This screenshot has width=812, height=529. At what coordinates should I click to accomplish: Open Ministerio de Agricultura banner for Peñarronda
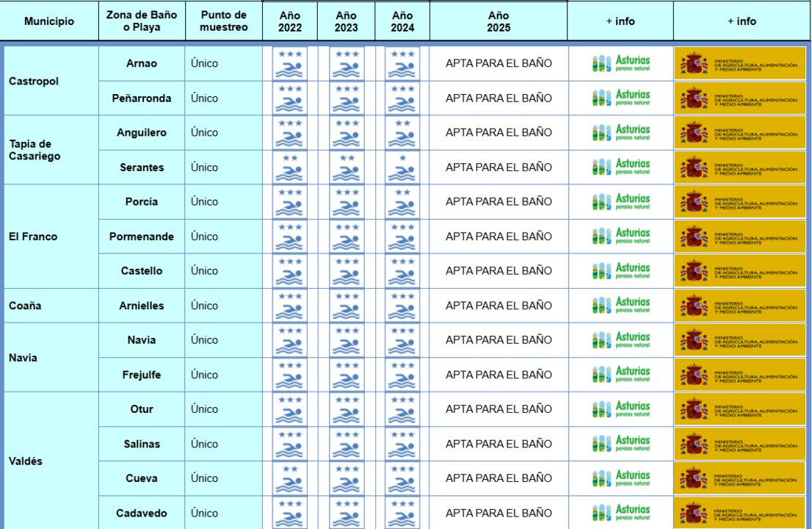[x=740, y=98]
